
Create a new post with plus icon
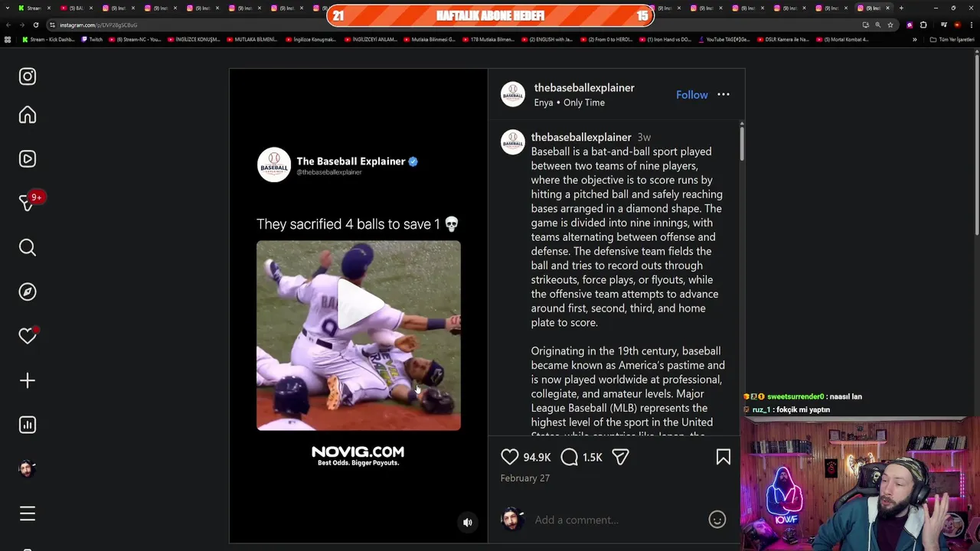point(28,380)
